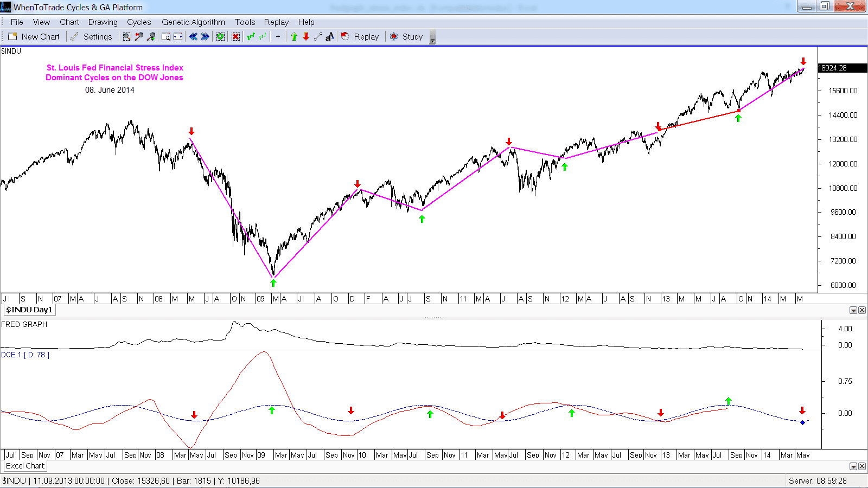
Task: Select the zoom area magnifier icon
Action: tap(127, 36)
